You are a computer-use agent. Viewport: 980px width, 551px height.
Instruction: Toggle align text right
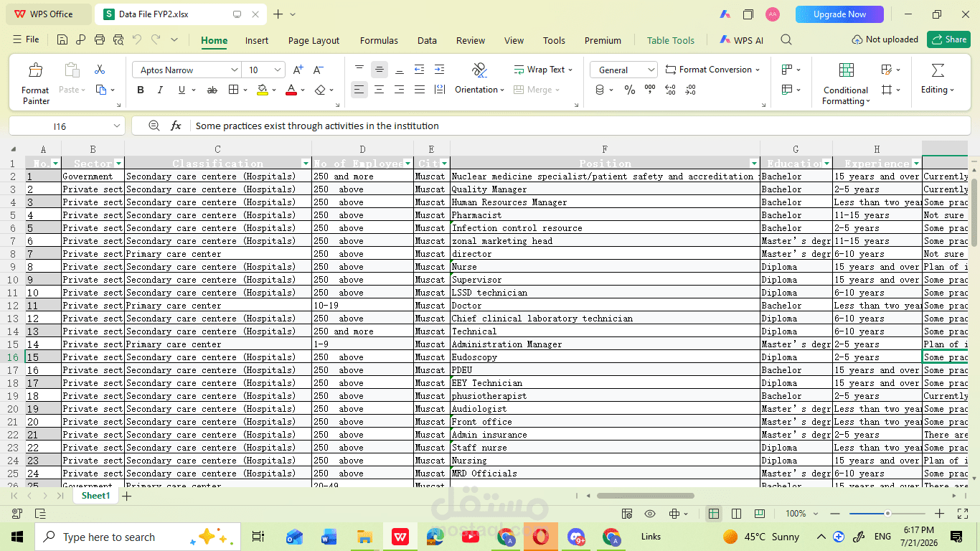pos(400,90)
